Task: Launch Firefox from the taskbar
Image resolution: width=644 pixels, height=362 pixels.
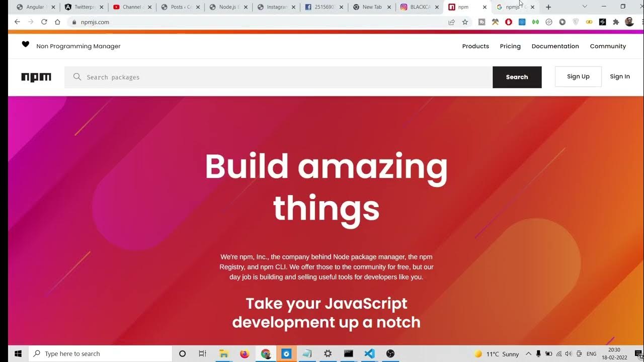Action: pyautogui.click(x=245, y=353)
